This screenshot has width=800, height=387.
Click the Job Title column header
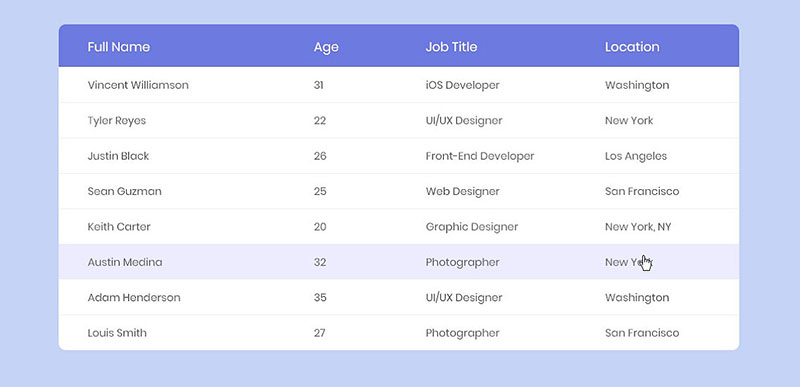(x=452, y=47)
